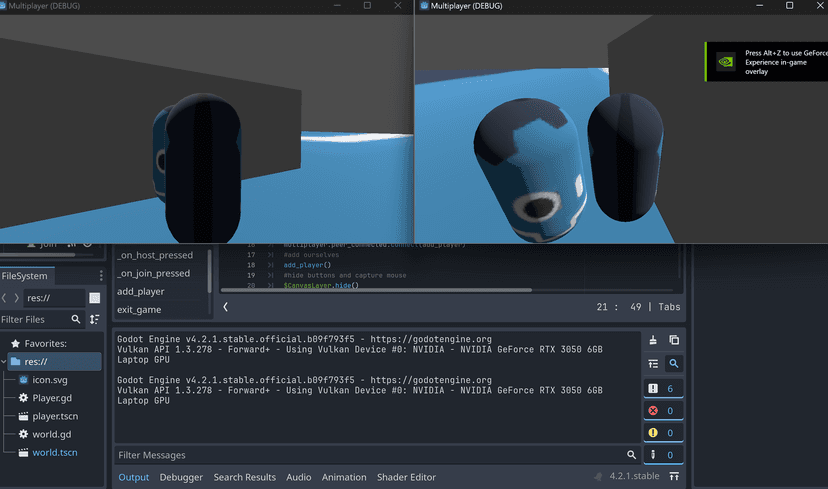Viewport: 828px width, 489px height.
Task: Click the split mode icon beside the res:// path
Action: 94,298
